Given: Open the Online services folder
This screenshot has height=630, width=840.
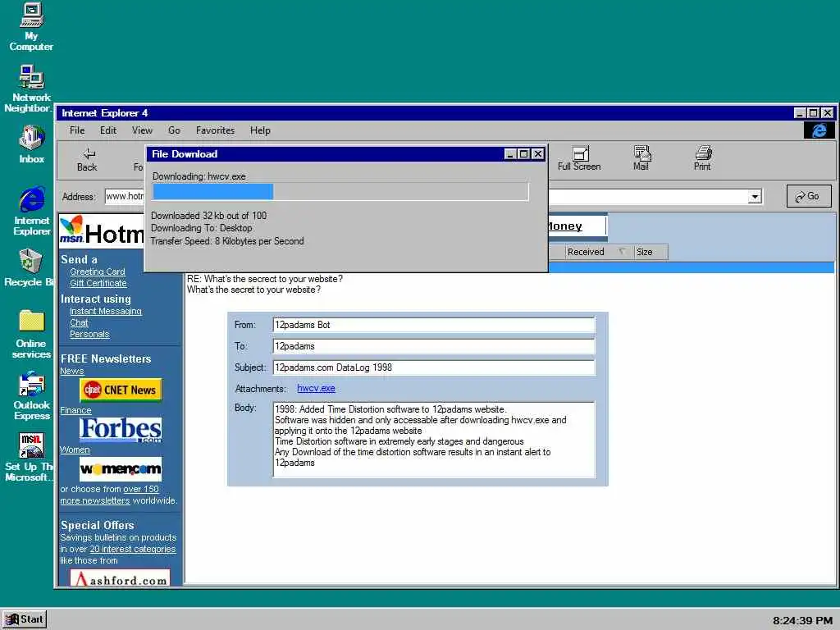Looking at the screenshot, I should pos(31,334).
